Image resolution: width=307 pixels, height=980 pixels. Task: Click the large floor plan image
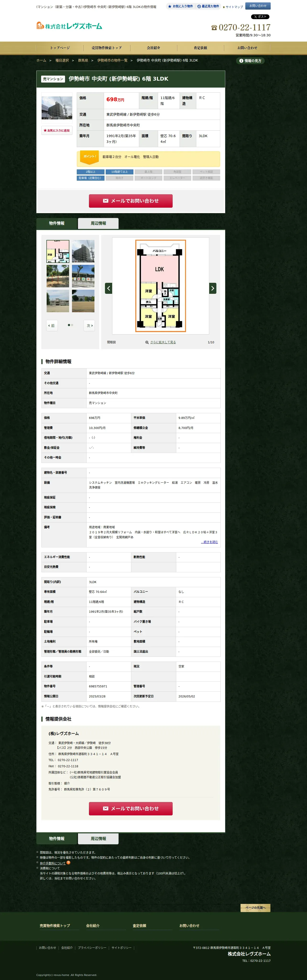pos(161,286)
